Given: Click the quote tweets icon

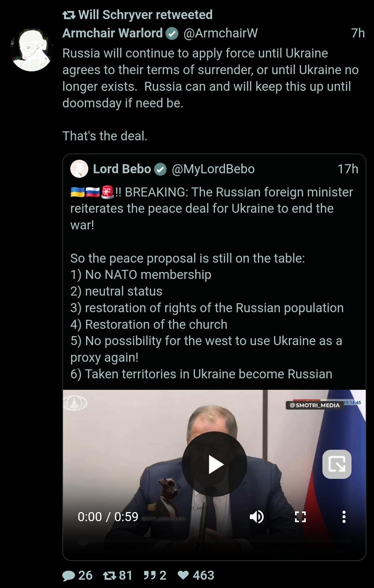Looking at the screenshot, I should (150, 576).
